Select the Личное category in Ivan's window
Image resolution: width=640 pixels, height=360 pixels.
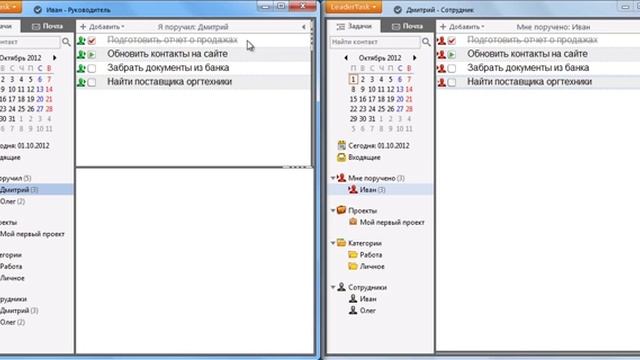(x=12, y=278)
